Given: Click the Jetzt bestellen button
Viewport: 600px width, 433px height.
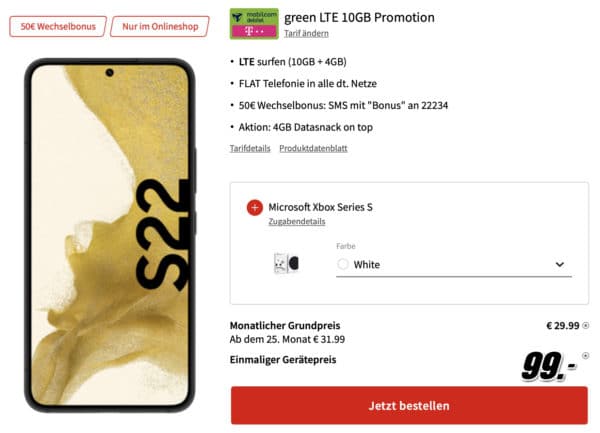Looking at the screenshot, I should tap(409, 405).
